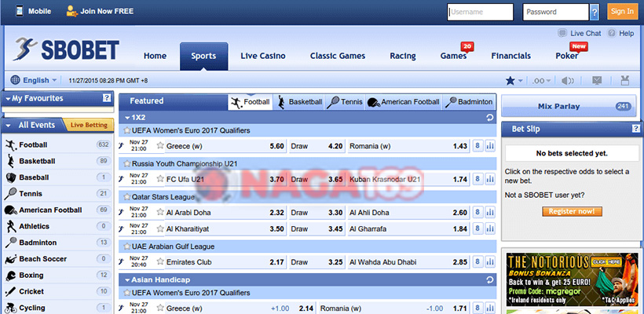This screenshot has width=644, height=314.
Task: Open the Live Casino tab
Action: pyautogui.click(x=263, y=56)
